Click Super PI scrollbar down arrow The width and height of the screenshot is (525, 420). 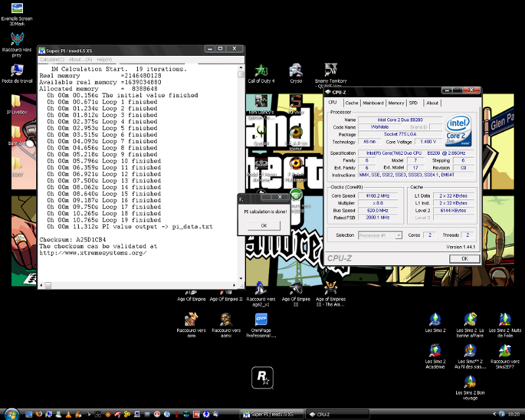pos(241,279)
